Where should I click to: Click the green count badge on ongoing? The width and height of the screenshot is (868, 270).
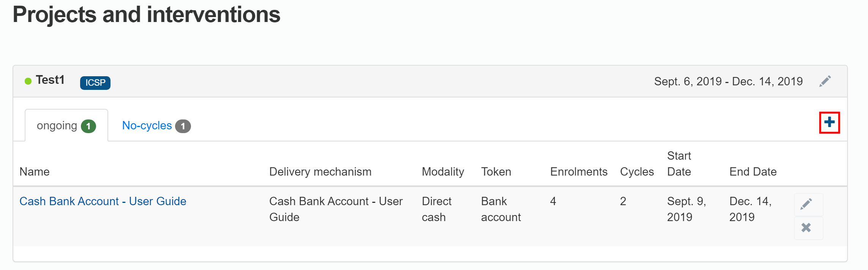[88, 126]
